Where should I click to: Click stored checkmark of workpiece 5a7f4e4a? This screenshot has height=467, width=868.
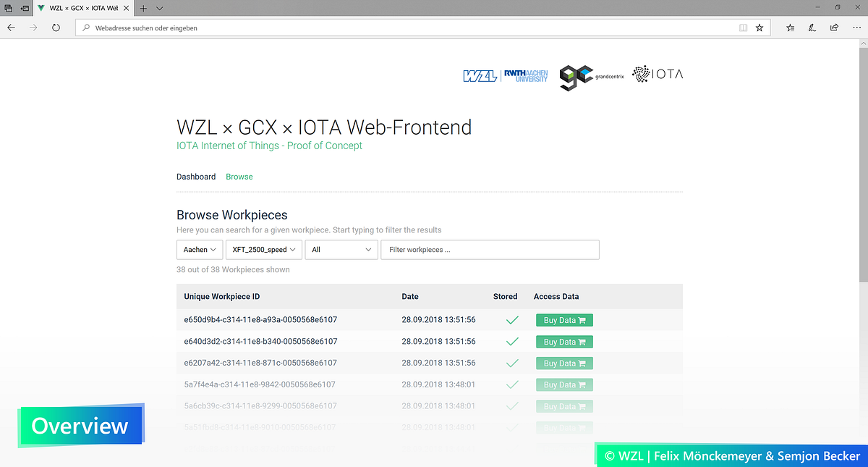(512, 384)
